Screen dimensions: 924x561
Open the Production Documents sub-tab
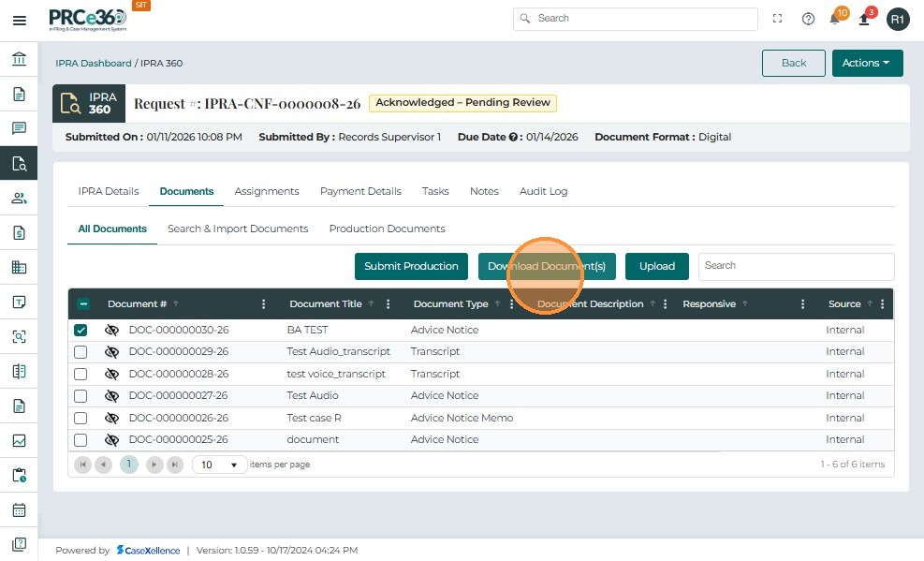[x=387, y=229]
